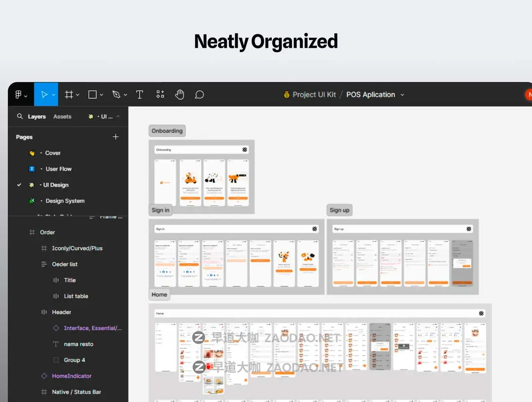Select the Hand tool
Screen dimensions: 532x402
(180, 94)
